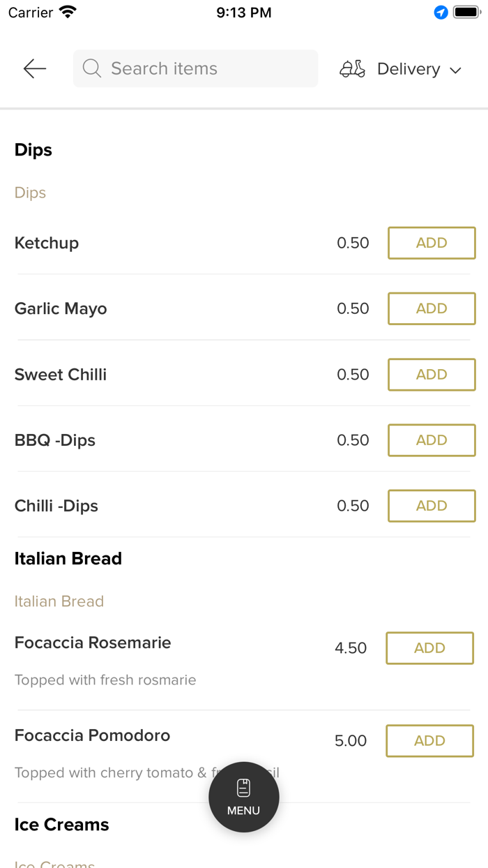Add Garlic Mayo to the order
This screenshot has height=868, width=488.
pos(431,308)
